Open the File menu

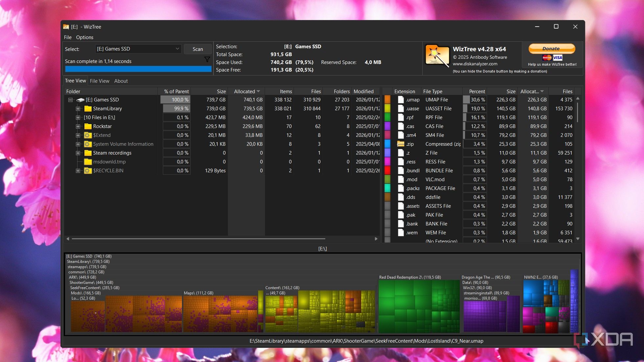pos(68,37)
